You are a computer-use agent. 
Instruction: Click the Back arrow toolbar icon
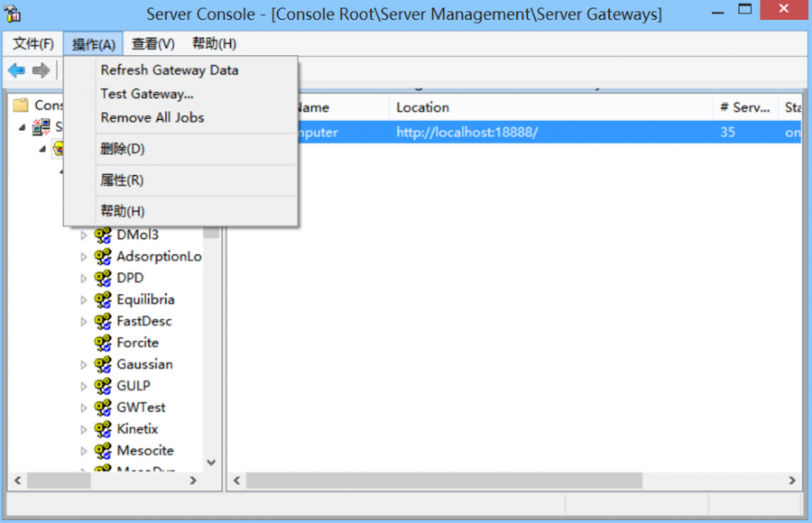[16, 70]
